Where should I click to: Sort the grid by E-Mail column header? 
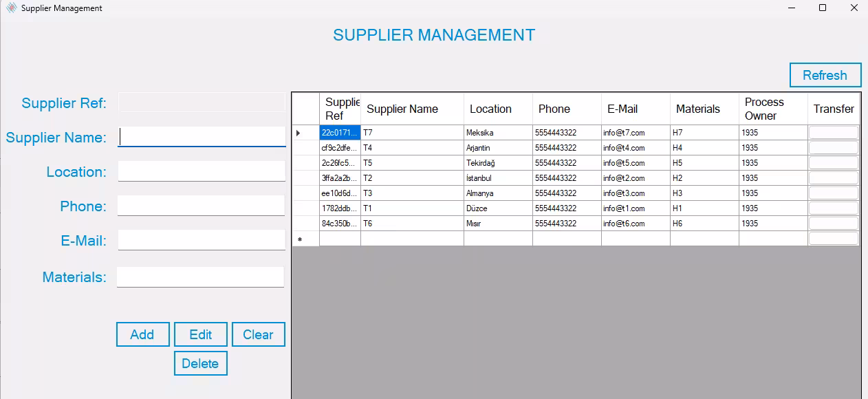[636, 109]
